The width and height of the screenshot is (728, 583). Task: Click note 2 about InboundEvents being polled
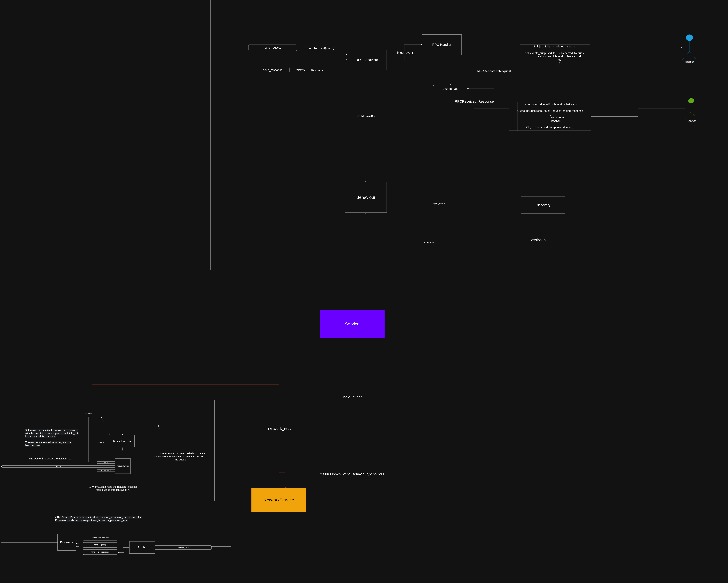coord(181,457)
